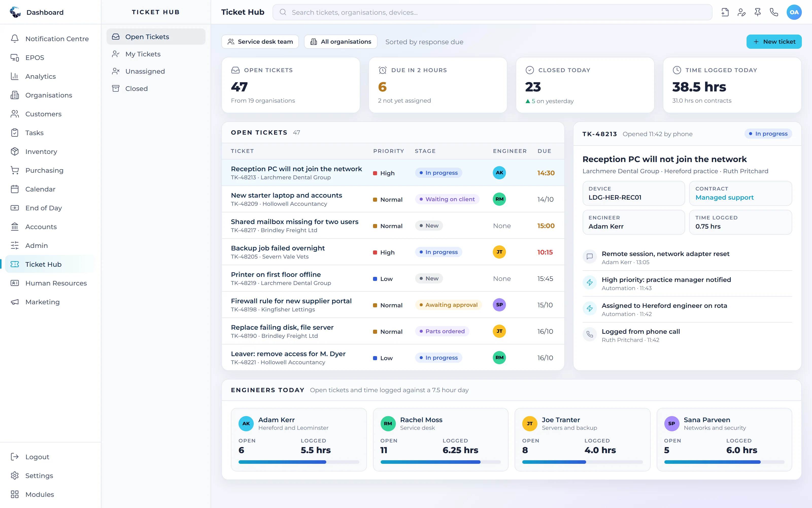This screenshot has width=812, height=508.
Task: Switch to My Tickets view
Action: pyautogui.click(x=156, y=54)
